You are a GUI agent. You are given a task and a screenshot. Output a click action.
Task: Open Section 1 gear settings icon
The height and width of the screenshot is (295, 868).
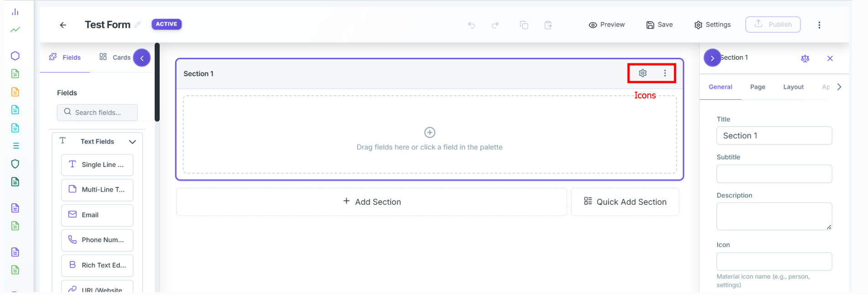pyautogui.click(x=643, y=73)
